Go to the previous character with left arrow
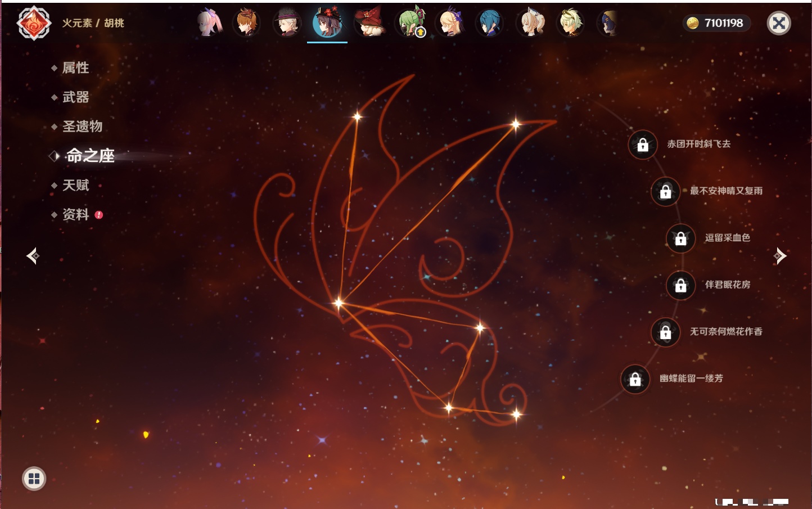812x509 pixels. click(x=33, y=256)
